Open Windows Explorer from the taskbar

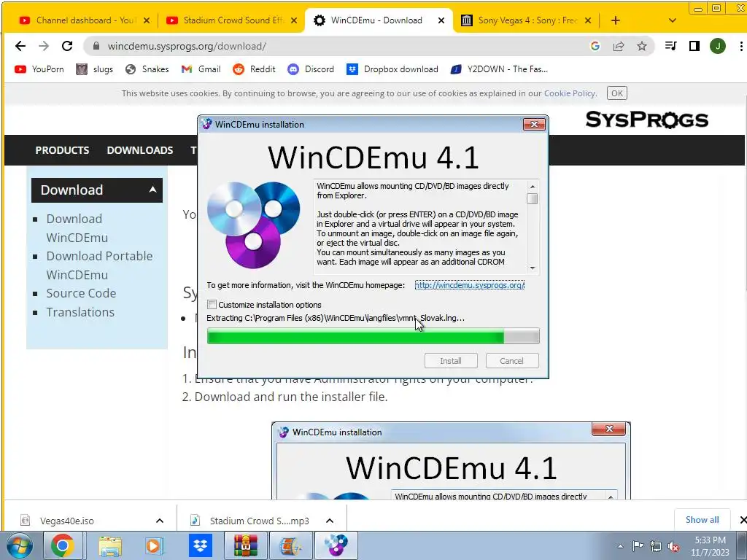[110, 545]
